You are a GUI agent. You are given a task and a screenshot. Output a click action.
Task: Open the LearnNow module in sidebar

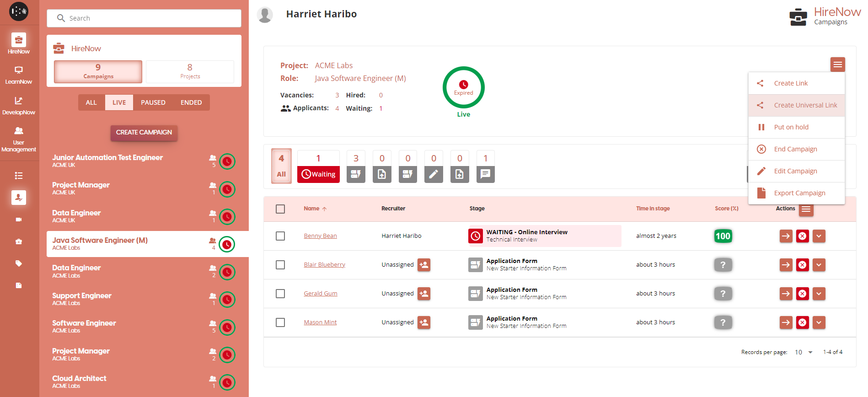[x=19, y=75]
